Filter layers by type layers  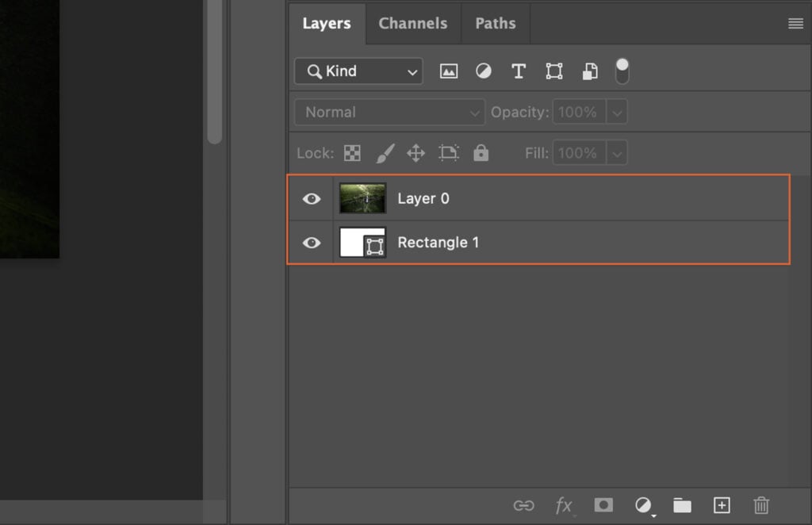(x=519, y=71)
